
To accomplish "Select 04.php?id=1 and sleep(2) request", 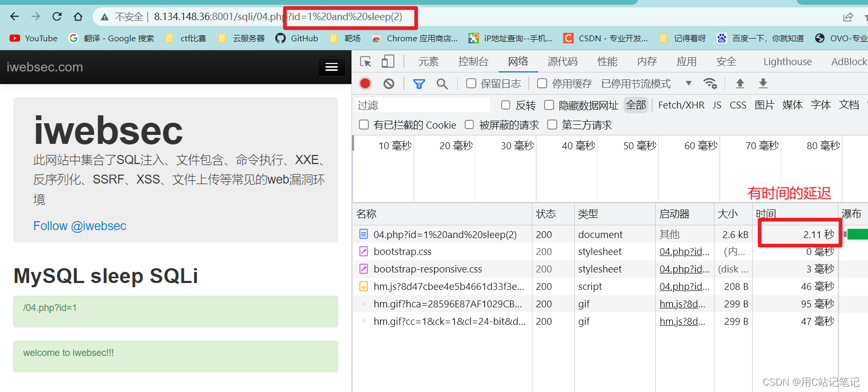I will pos(445,234).
